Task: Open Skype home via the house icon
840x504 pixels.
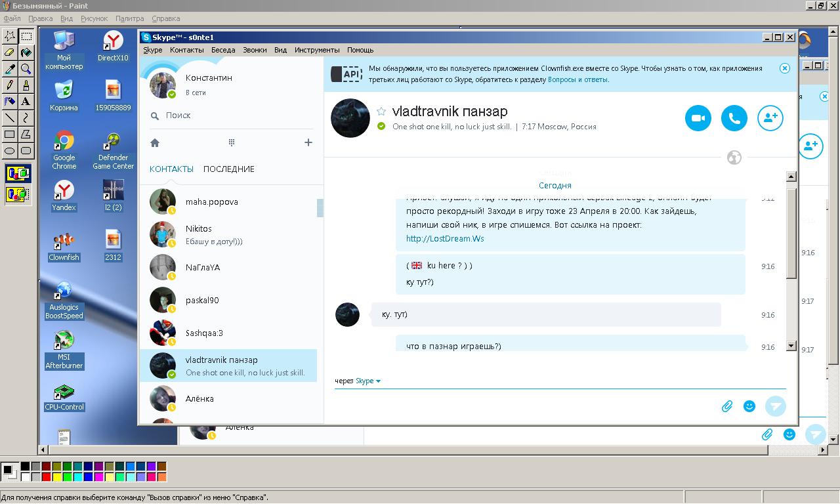Action: tap(155, 142)
